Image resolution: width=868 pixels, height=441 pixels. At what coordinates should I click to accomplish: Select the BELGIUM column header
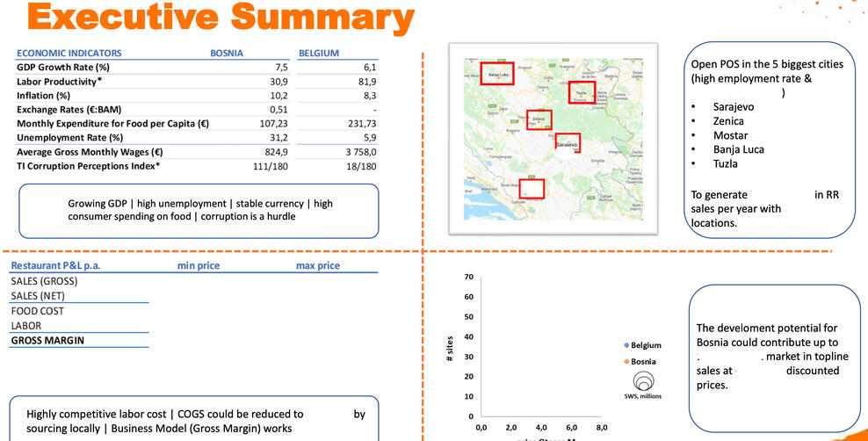coord(319,53)
